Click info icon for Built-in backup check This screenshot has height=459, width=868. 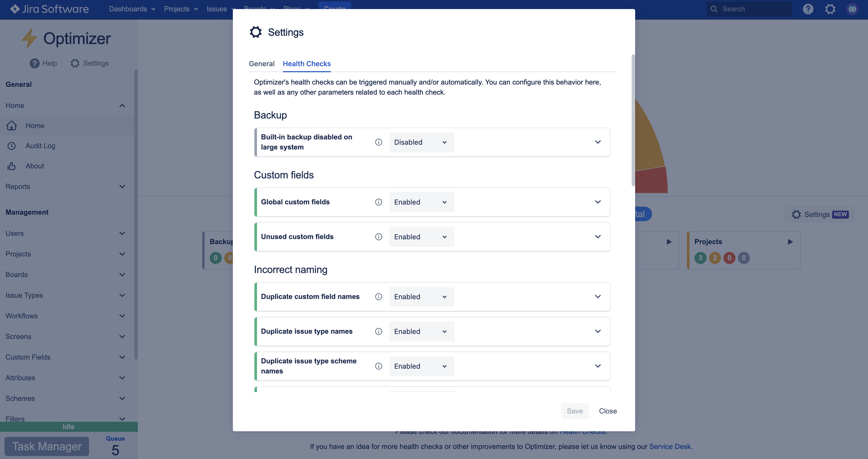pyautogui.click(x=378, y=142)
